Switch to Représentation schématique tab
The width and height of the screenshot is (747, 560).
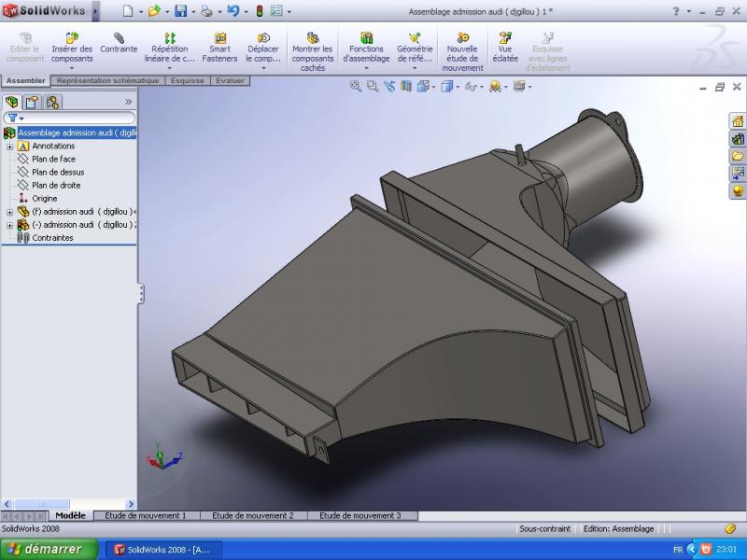pos(107,80)
